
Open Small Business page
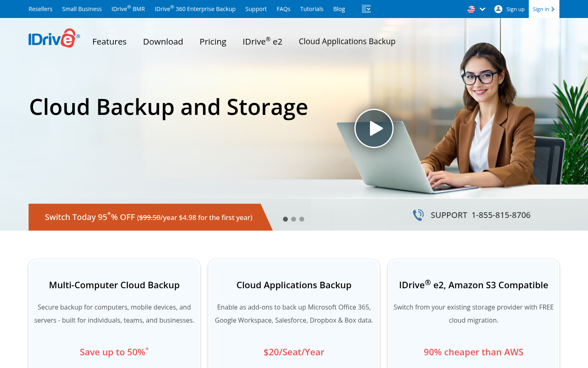[x=82, y=9]
